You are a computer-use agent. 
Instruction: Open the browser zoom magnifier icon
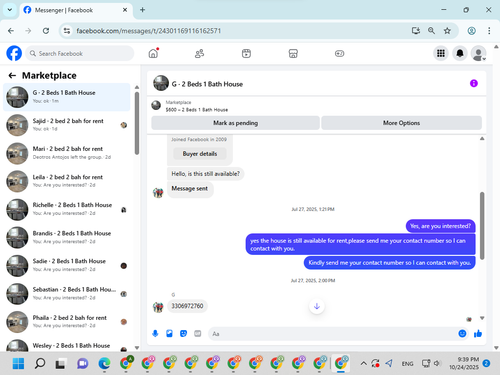click(431, 31)
